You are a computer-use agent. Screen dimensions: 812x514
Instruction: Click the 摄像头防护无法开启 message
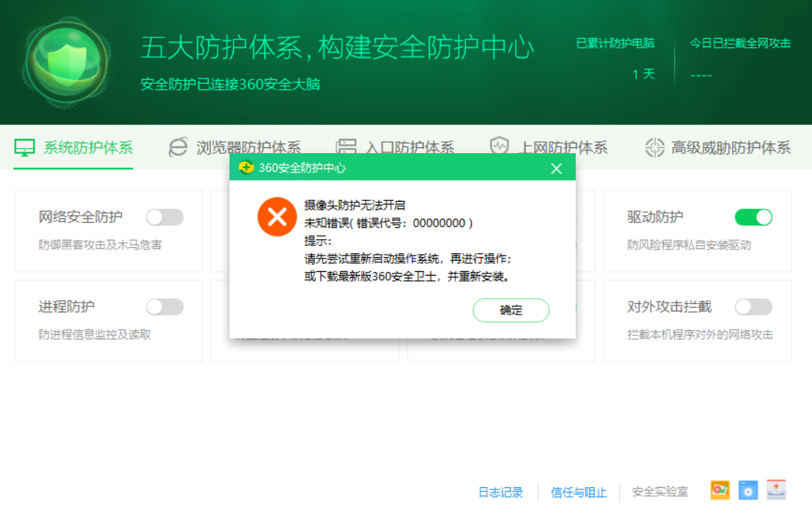pyautogui.click(x=354, y=205)
